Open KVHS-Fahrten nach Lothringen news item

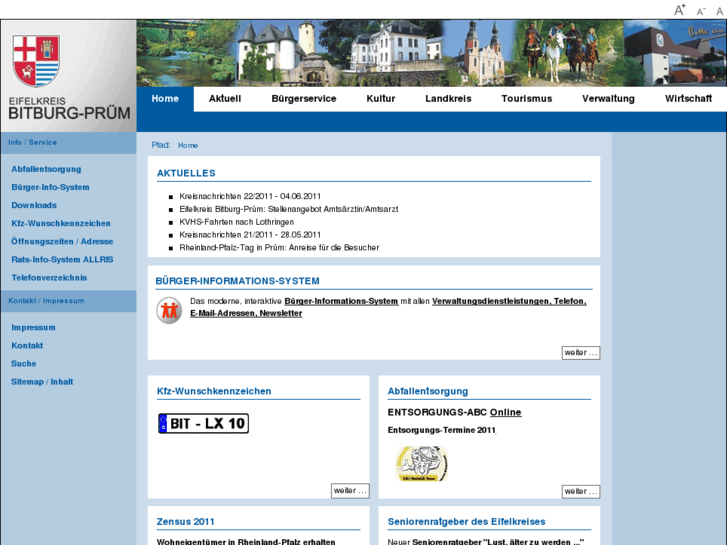pos(236,222)
